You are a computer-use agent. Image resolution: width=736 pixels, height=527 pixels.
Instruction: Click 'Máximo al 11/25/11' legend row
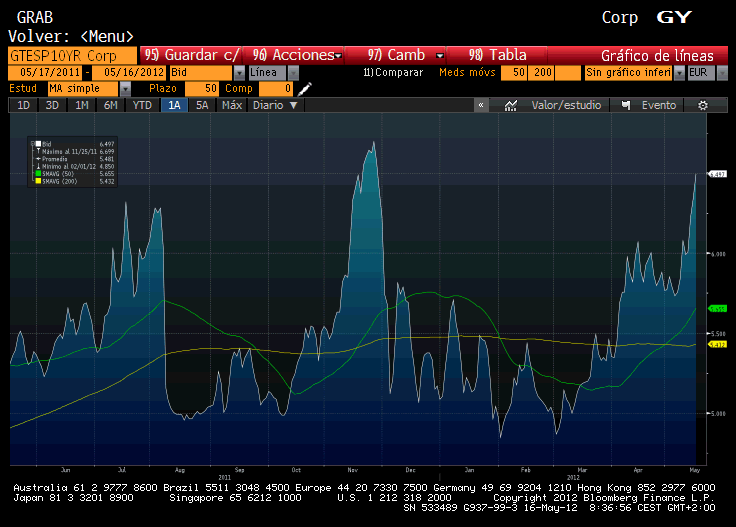coord(69,152)
